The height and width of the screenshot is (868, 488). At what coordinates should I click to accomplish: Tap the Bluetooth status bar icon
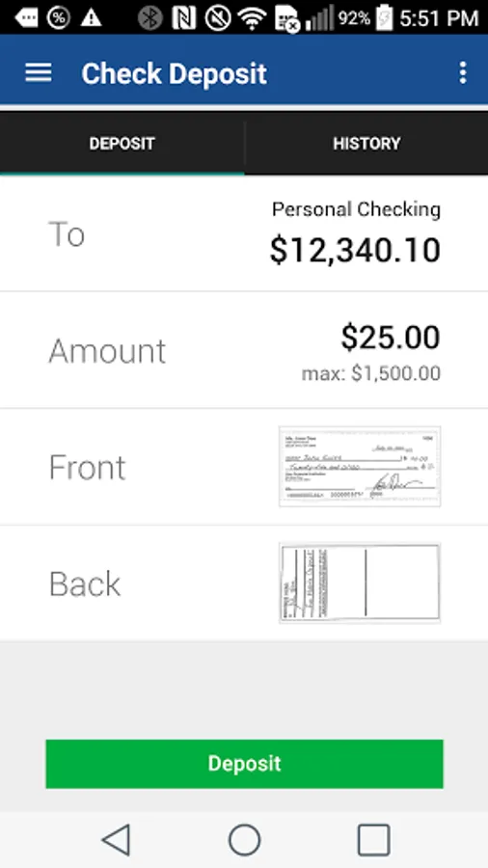point(150,17)
